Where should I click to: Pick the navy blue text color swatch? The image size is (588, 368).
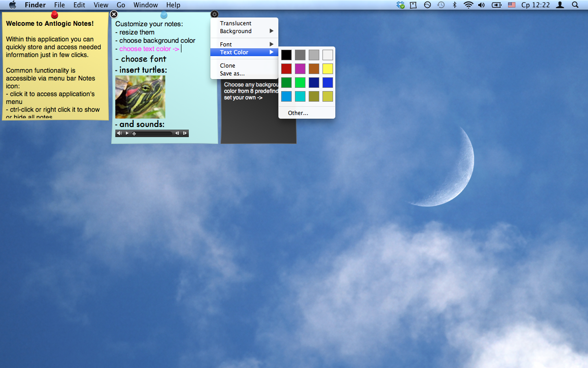click(314, 83)
